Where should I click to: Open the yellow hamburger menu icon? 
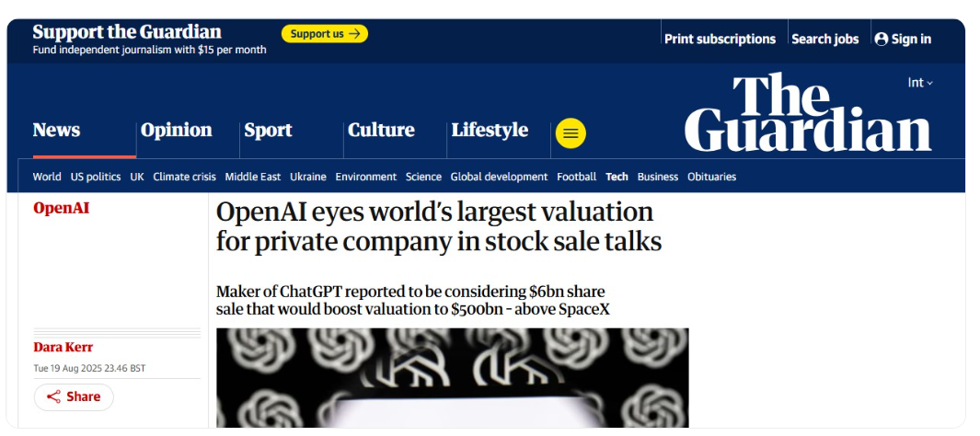point(571,133)
